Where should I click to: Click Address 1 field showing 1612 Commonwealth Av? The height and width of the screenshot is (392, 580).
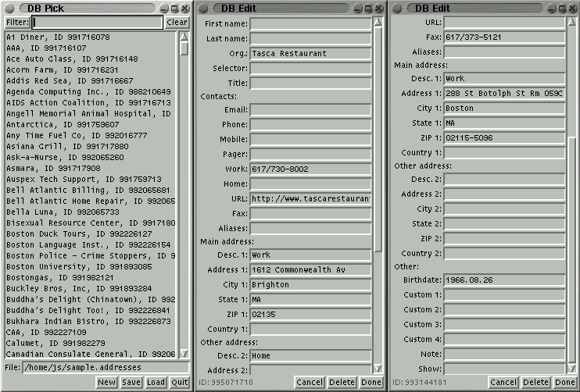tap(310, 269)
